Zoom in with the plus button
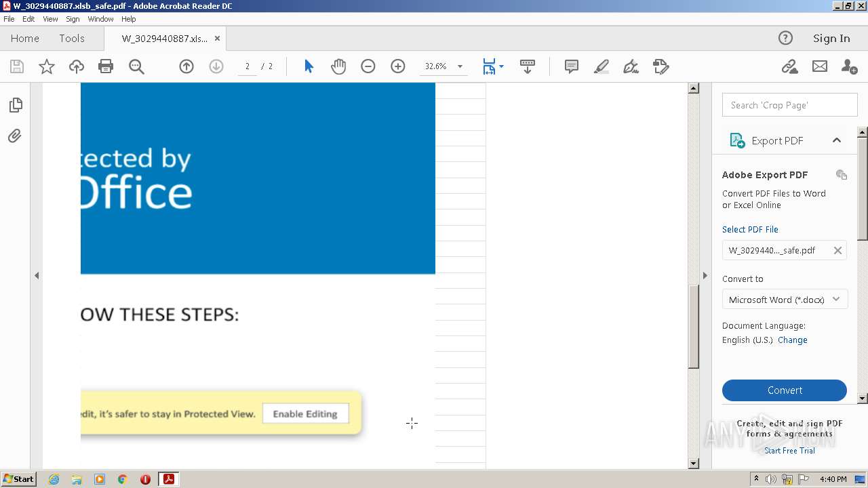The width and height of the screenshot is (868, 488). click(398, 66)
